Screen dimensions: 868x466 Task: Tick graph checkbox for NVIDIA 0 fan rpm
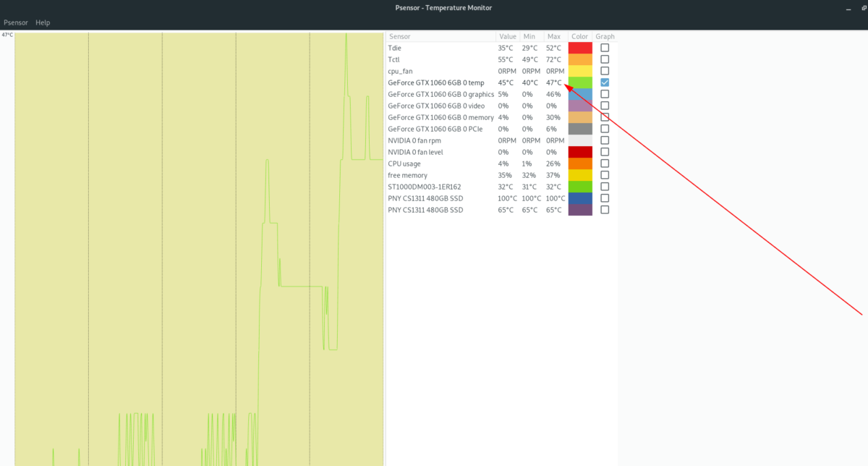click(x=605, y=140)
